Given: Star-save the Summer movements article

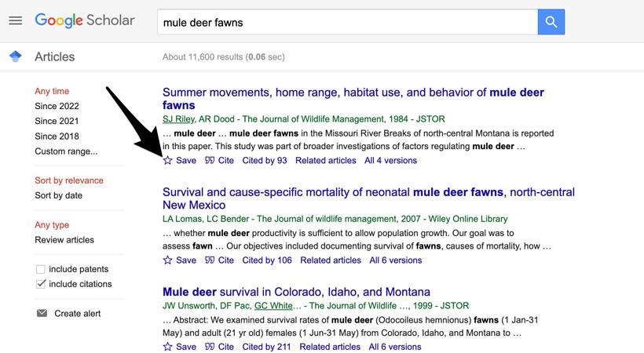Looking at the screenshot, I should [167, 160].
